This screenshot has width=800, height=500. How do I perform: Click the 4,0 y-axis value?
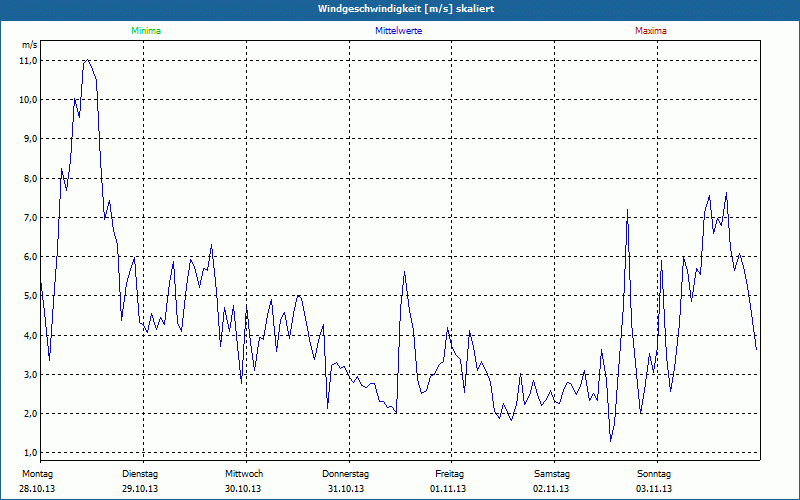(29, 336)
